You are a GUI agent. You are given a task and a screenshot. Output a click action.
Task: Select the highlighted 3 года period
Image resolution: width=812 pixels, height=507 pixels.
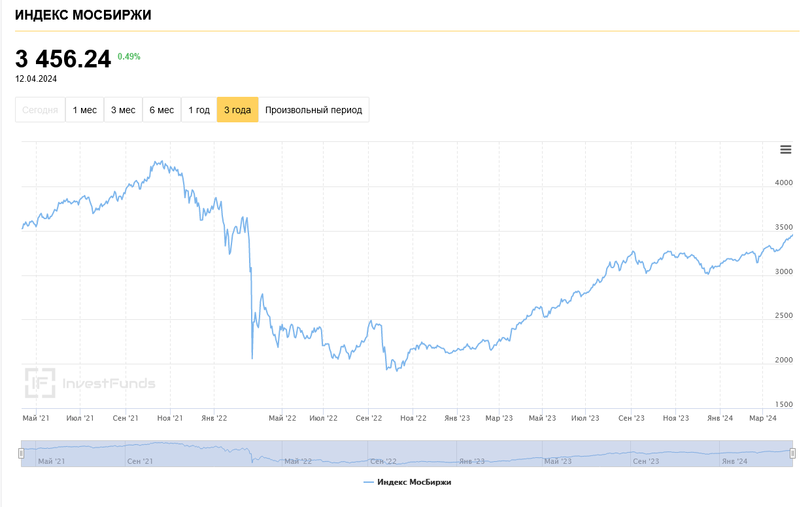pos(237,110)
